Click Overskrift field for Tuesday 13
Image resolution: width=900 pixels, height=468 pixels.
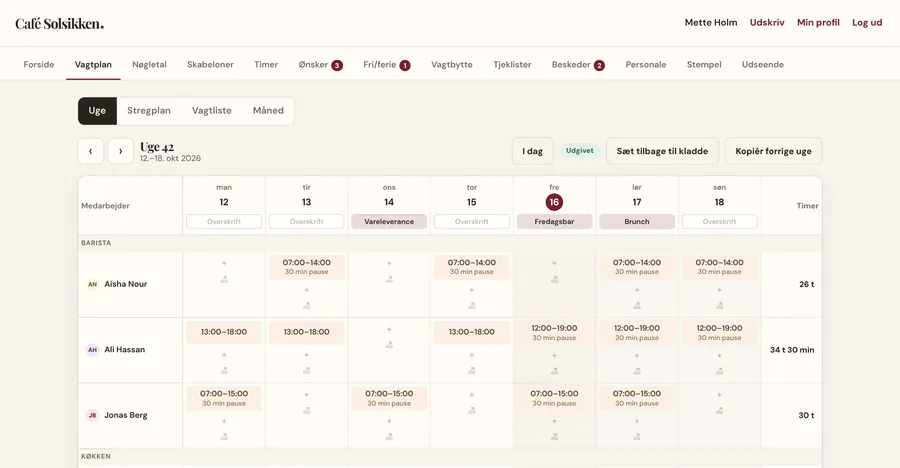click(307, 222)
